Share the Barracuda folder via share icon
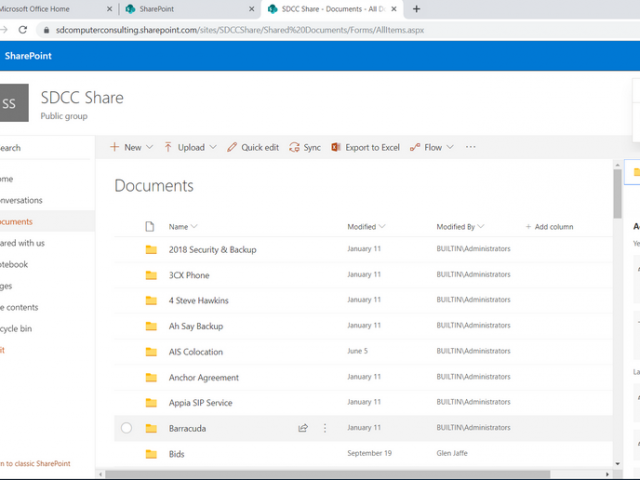Viewport: 640px width, 480px height. 303,428
